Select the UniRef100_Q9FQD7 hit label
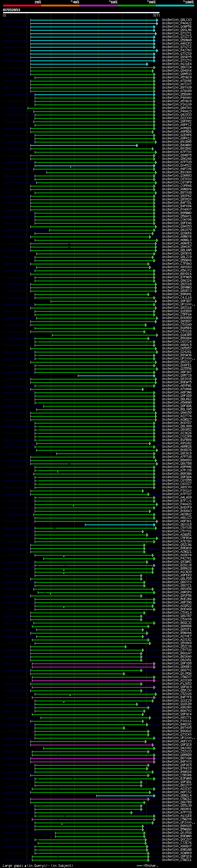 [x=176, y=301]
